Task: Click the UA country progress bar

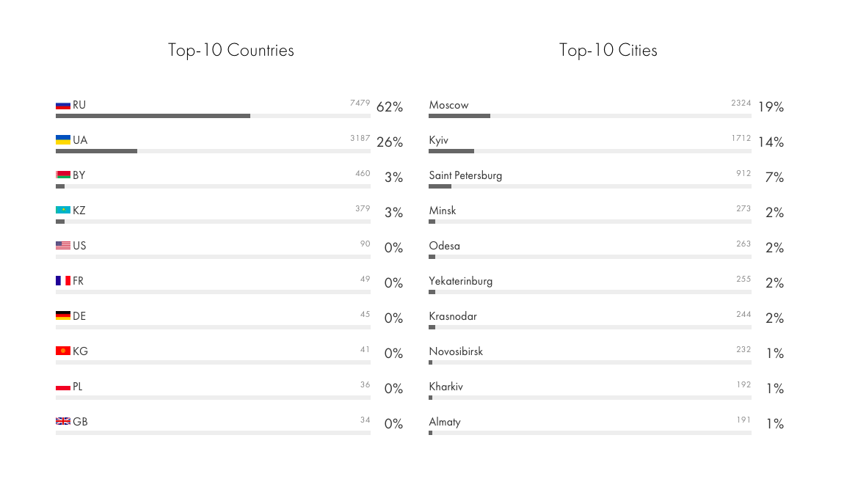Action: click(x=213, y=151)
